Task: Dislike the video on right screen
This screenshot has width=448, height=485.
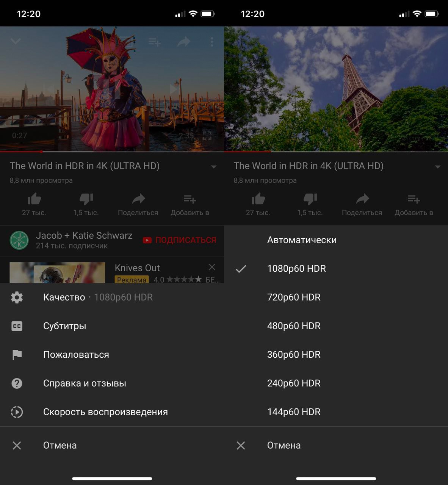Action: pyautogui.click(x=310, y=205)
